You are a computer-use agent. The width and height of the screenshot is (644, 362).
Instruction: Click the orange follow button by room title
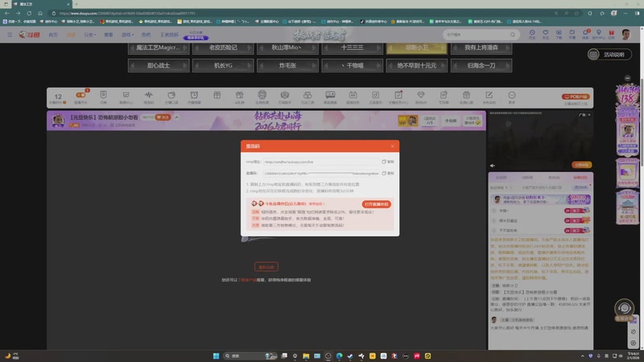163,117
